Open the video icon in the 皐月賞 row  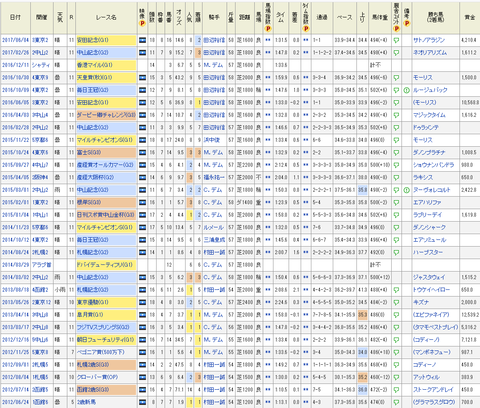pos(142,315)
